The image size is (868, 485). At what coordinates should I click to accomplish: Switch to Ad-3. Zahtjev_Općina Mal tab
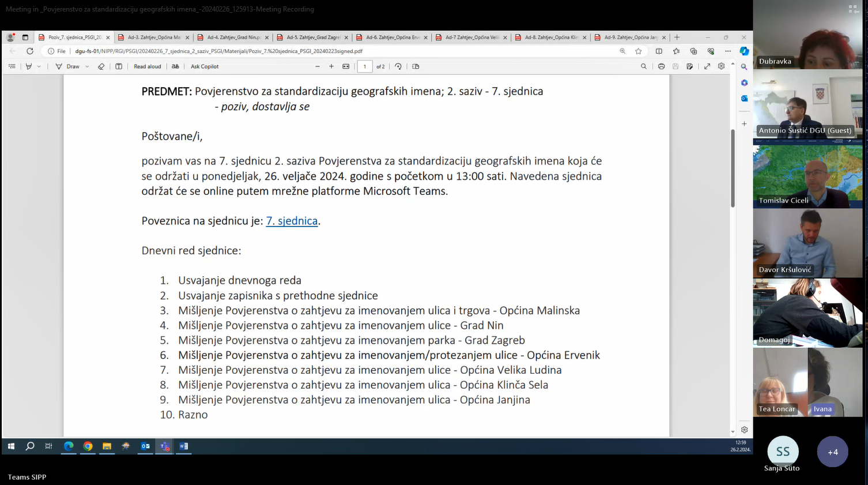point(153,37)
